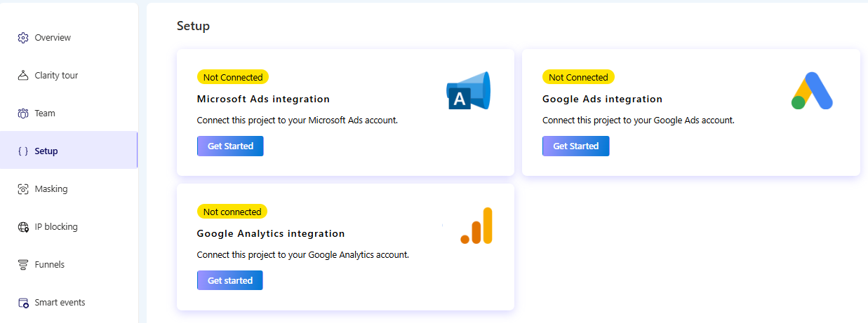Click Not connected badge on Google Analytics card

pos(232,212)
